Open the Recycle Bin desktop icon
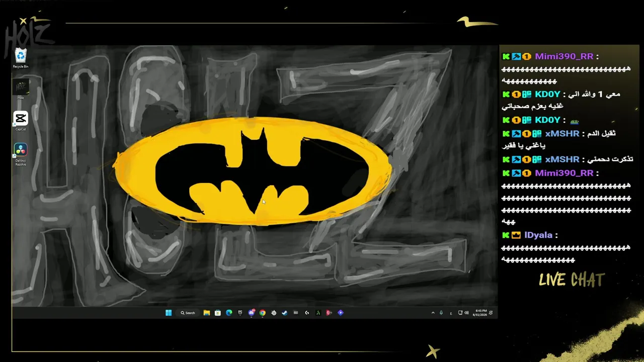 click(x=21, y=58)
